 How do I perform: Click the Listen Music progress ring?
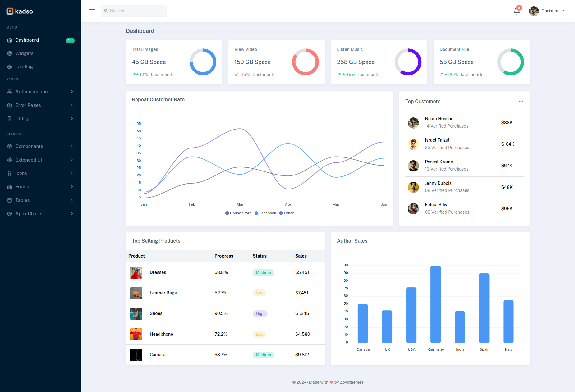point(408,62)
